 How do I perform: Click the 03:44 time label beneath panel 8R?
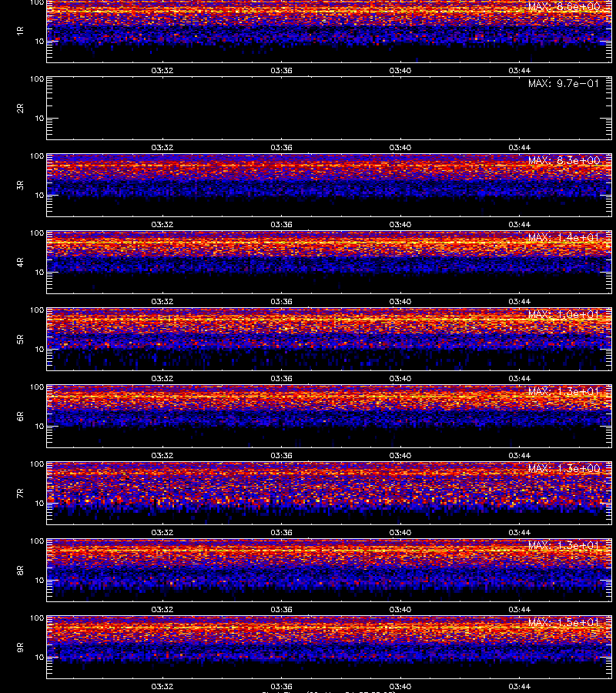tap(519, 610)
